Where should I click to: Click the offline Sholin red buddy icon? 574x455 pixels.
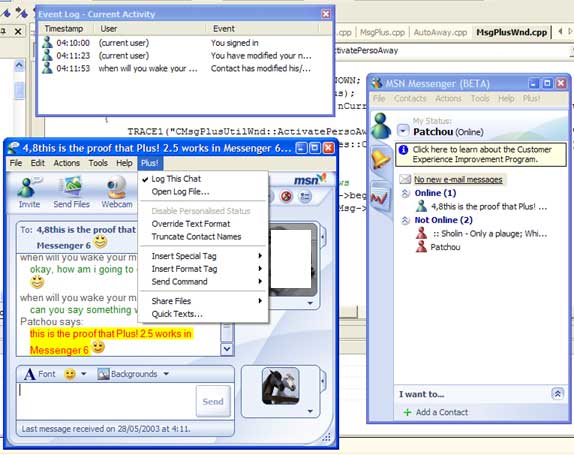point(421,233)
